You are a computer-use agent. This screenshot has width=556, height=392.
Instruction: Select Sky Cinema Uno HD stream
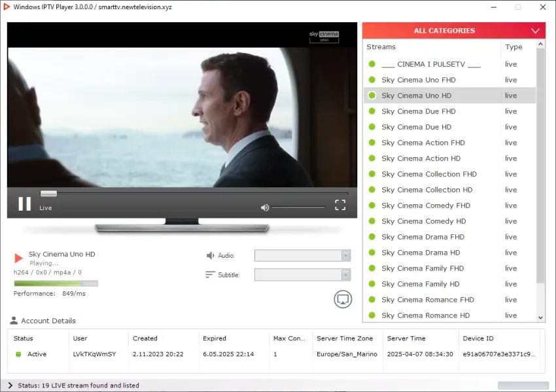coord(449,96)
